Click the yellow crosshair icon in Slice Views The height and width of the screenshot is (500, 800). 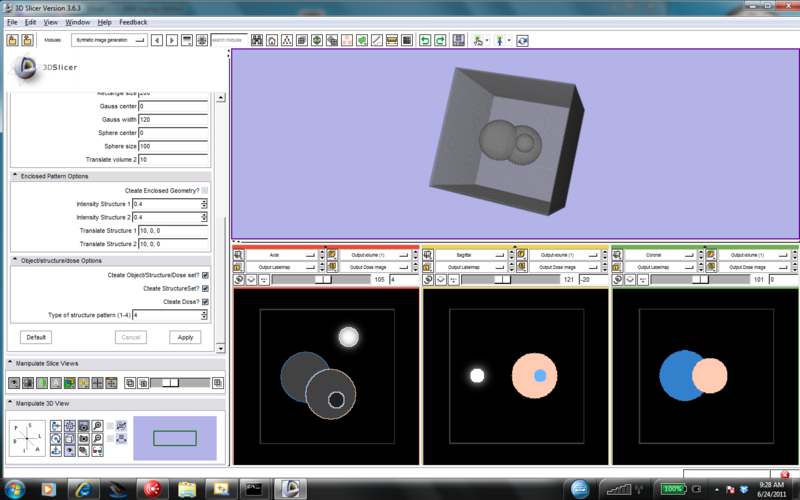tap(83, 383)
